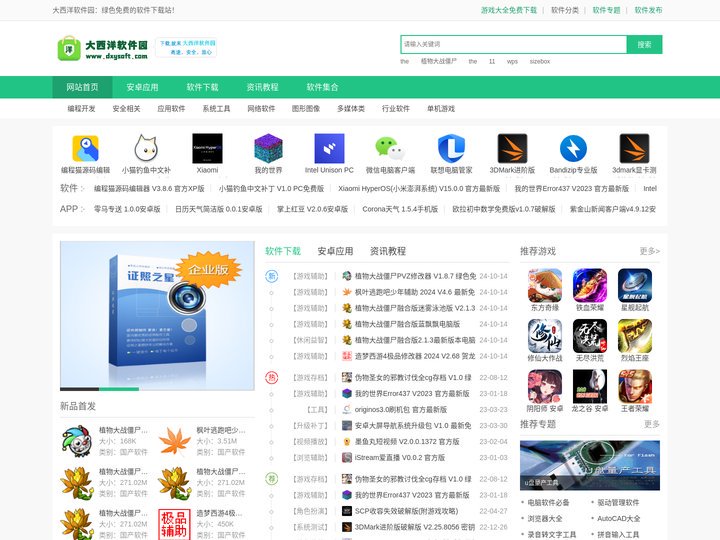
Task: Open the Bandizip专业版 icon
Action: (x=573, y=148)
